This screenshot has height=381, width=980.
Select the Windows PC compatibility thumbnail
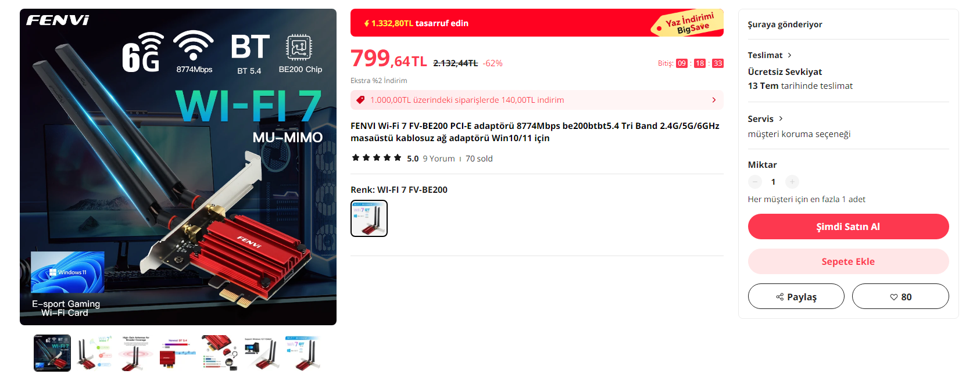pyautogui.click(x=262, y=353)
